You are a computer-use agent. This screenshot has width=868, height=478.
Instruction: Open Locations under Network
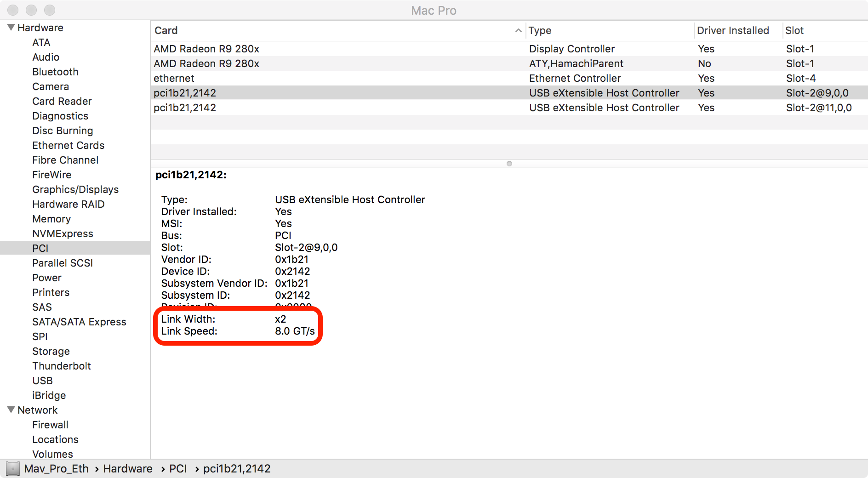pos(55,439)
